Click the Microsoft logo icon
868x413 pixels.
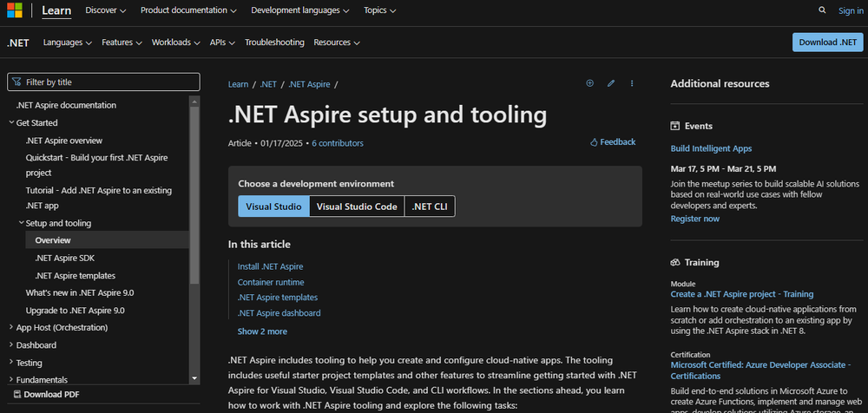[x=15, y=10]
